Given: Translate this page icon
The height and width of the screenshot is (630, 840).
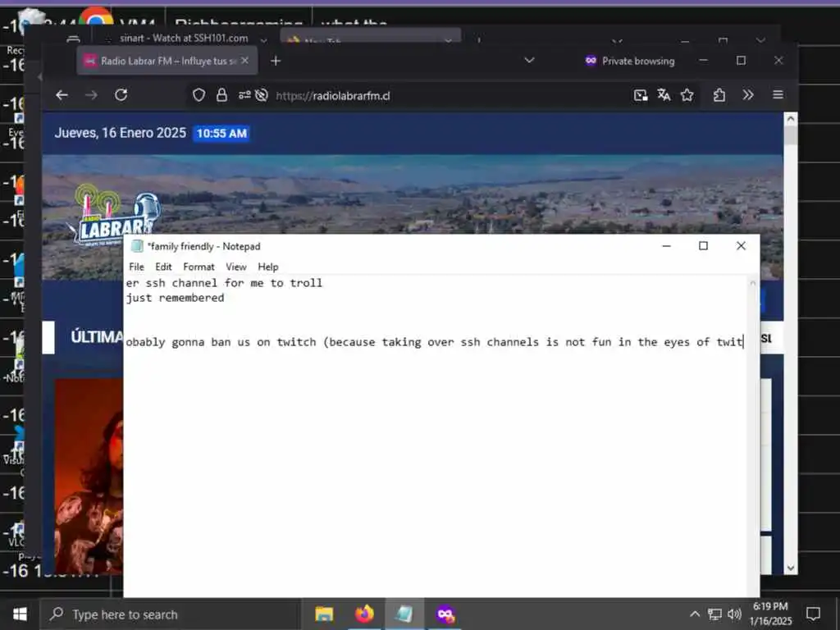Looking at the screenshot, I should click(x=664, y=95).
